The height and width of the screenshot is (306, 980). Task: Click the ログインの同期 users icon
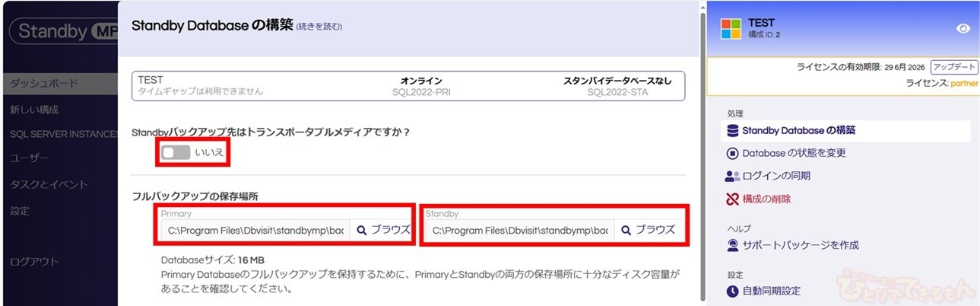(x=732, y=177)
